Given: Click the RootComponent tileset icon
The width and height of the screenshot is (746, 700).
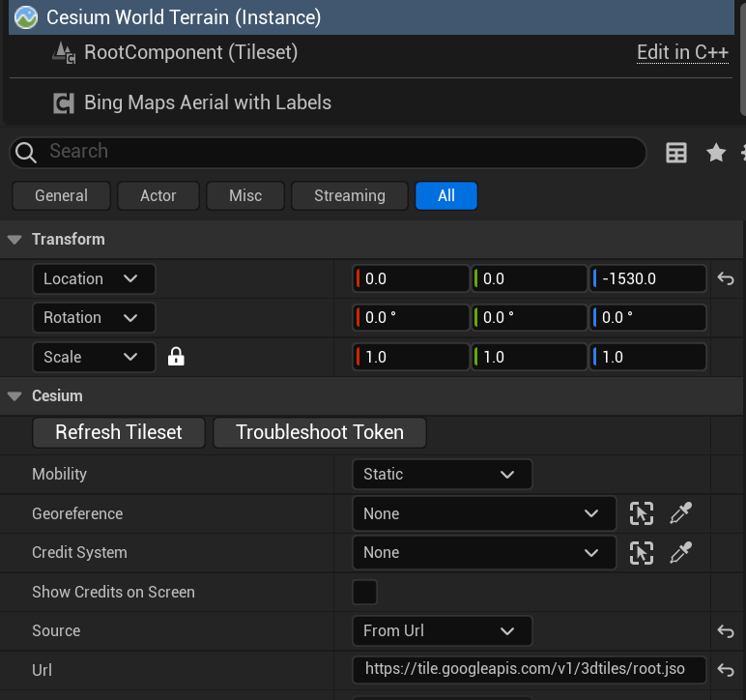Looking at the screenshot, I should point(64,53).
